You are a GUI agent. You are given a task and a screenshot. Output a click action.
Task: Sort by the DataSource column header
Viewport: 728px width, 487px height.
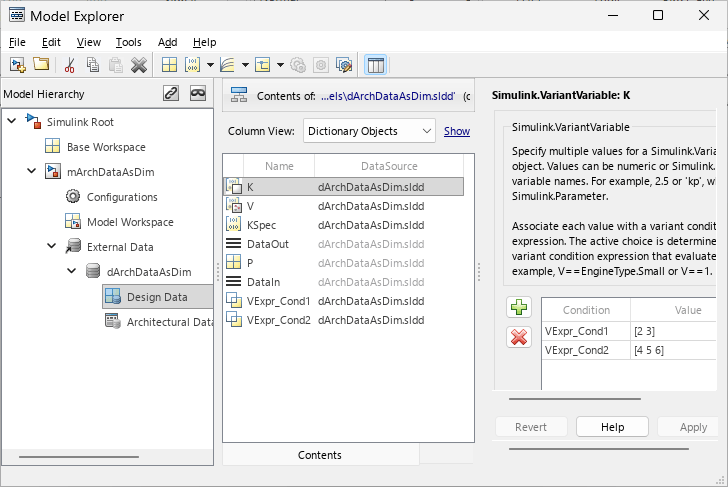(389, 166)
